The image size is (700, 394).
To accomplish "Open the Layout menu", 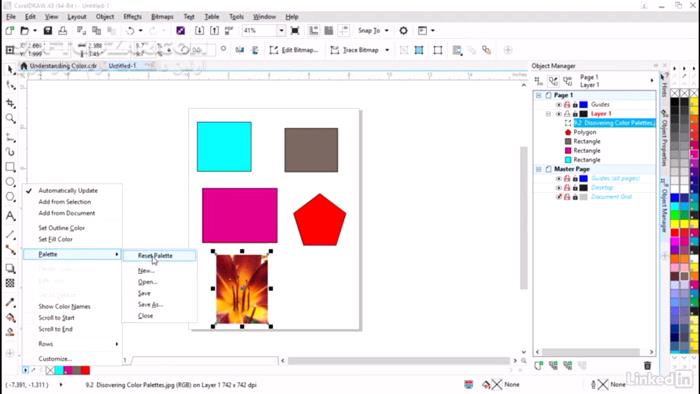I will (x=77, y=17).
